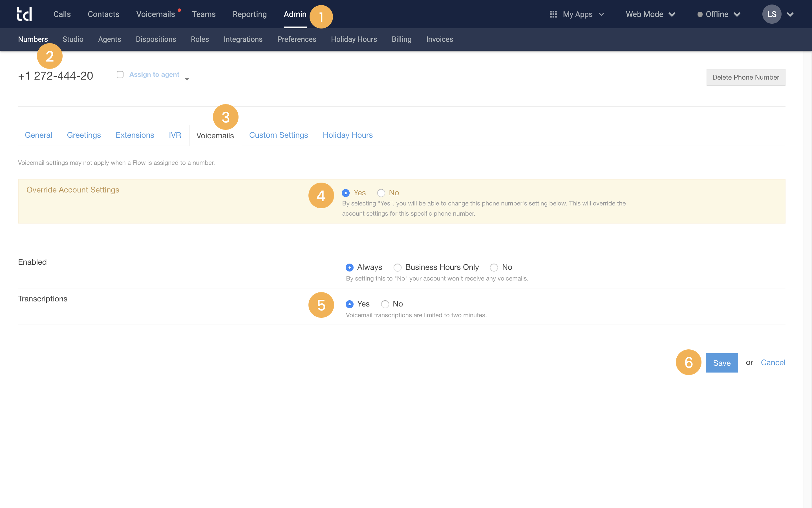The height and width of the screenshot is (508, 812).
Task: Open Preferences admin page
Action: coord(297,39)
